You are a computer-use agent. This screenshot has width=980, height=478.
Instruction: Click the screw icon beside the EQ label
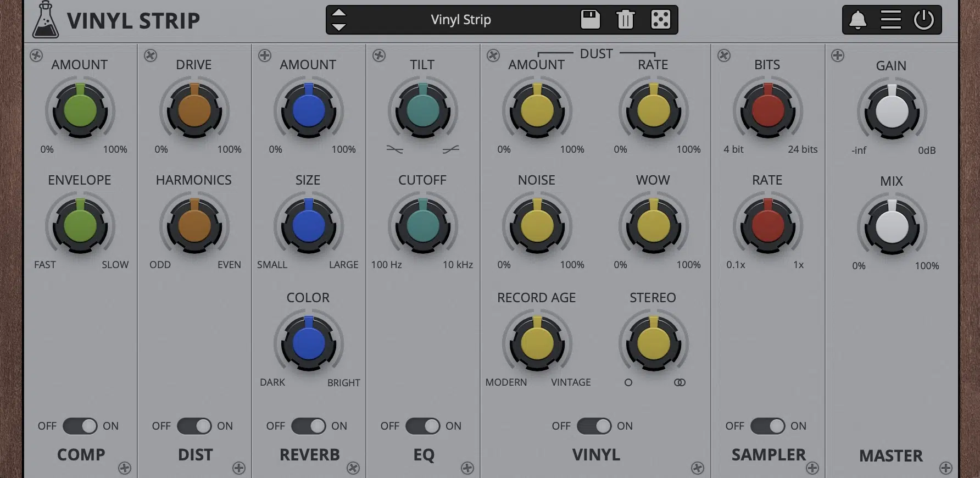(x=467, y=468)
